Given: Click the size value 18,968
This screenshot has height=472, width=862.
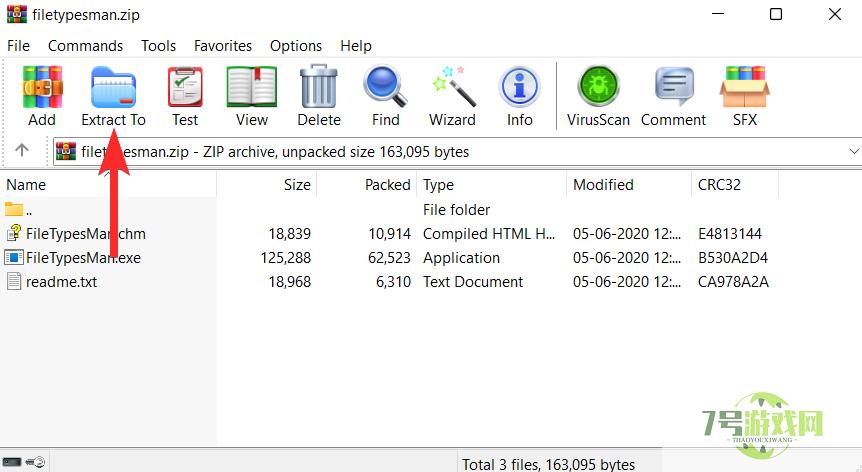Looking at the screenshot, I should (x=290, y=282).
